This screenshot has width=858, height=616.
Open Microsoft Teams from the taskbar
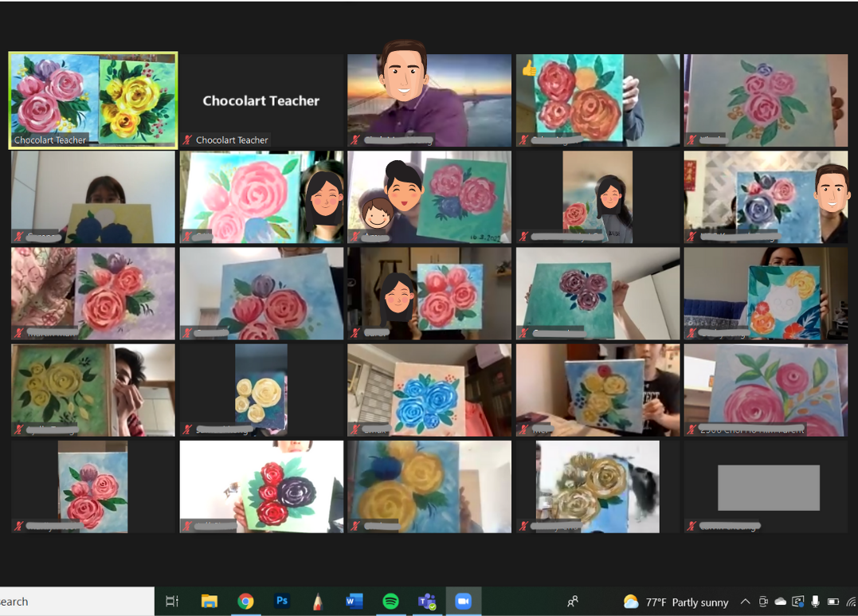(427, 602)
